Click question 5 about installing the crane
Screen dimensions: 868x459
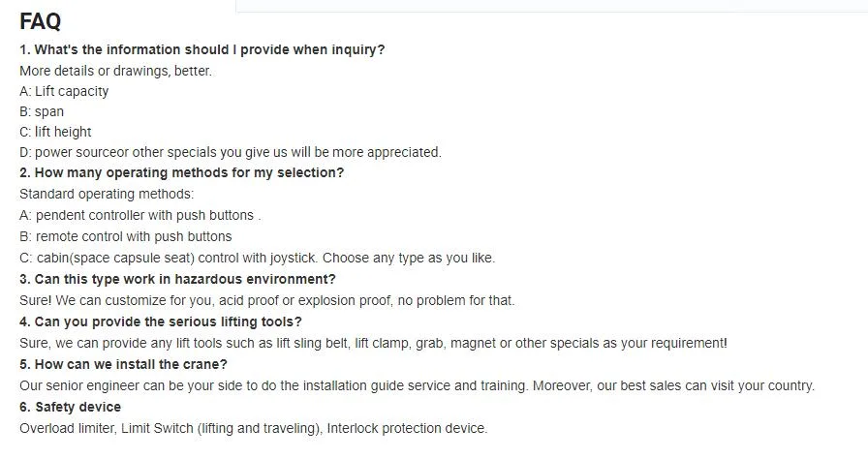pos(123,364)
